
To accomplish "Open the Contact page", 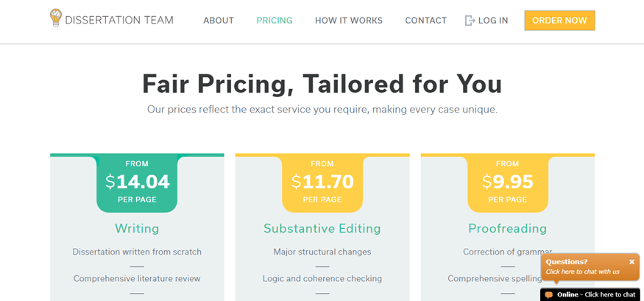I will [426, 21].
